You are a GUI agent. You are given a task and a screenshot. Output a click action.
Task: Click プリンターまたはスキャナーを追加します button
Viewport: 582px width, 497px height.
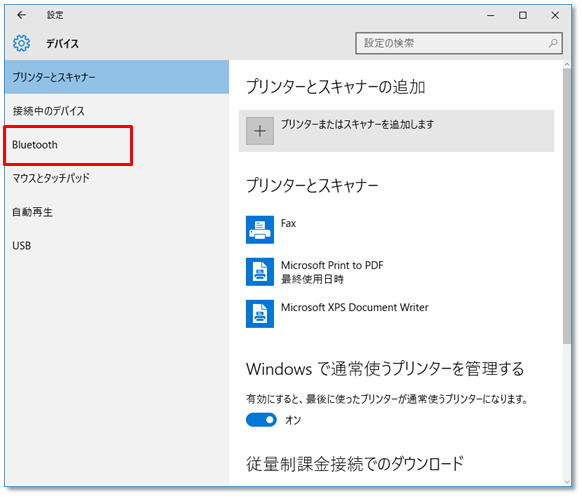click(397, 131)
